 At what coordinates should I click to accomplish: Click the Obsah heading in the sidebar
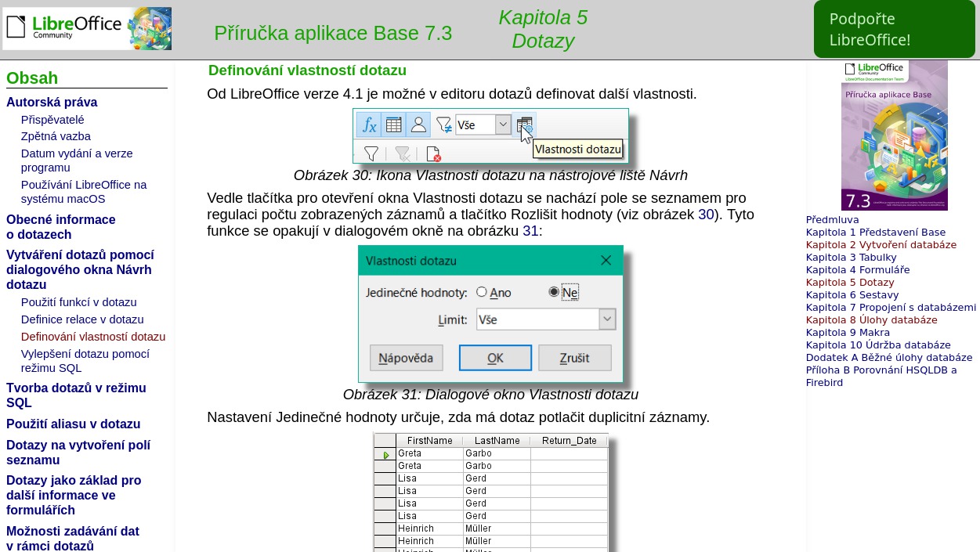click(32, 78)
